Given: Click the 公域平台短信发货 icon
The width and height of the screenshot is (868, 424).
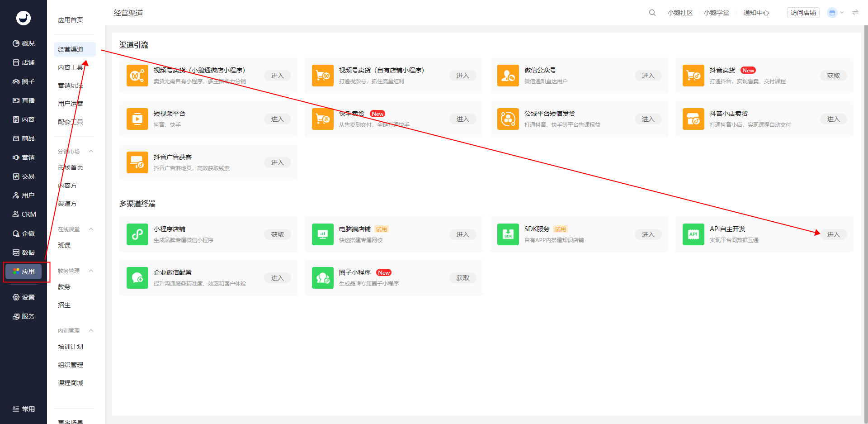Looking at the screenshot, I should tap(508, 119).
